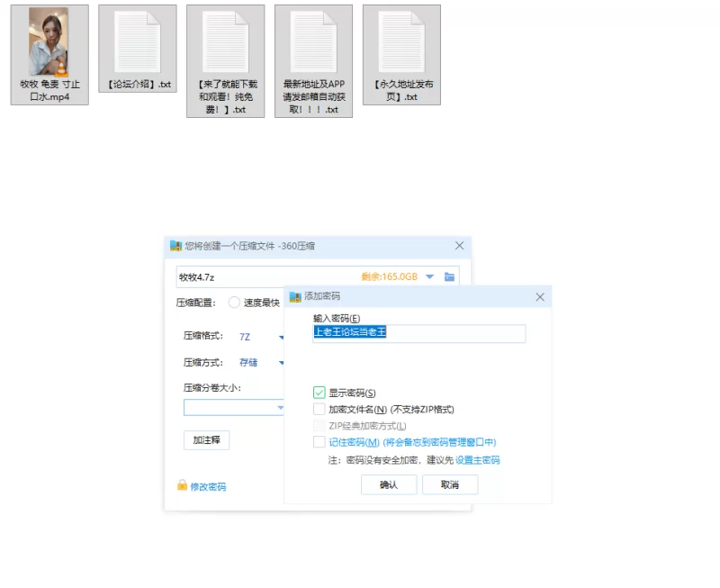Enable the 加密文件名 checkbox
This screenshot has width=720, height=588.
tap(319, 409)
